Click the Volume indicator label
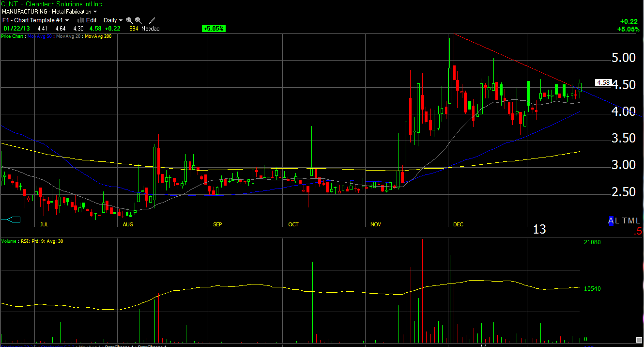The height and width of the screenshot is (347, 644). [x=9, y=241]
